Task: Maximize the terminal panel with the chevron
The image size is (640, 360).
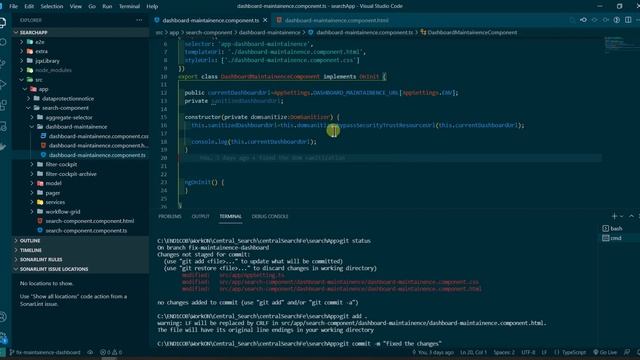Action: click(631, 216)
